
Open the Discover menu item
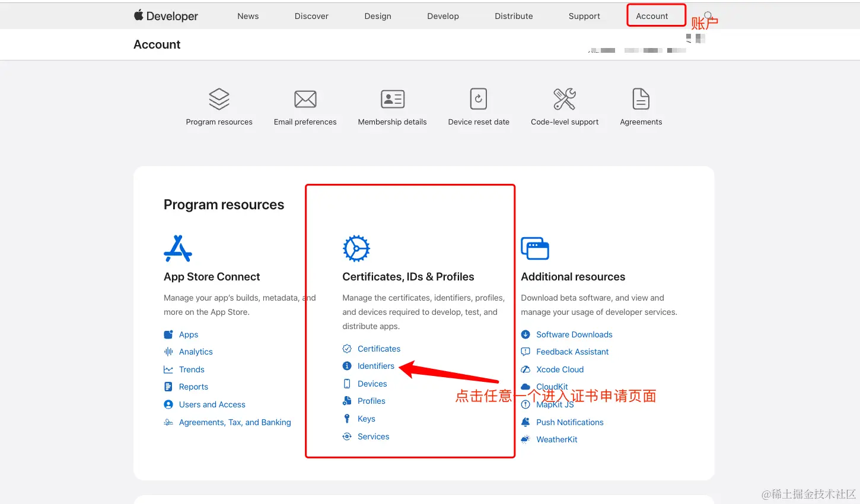(311, 16)
